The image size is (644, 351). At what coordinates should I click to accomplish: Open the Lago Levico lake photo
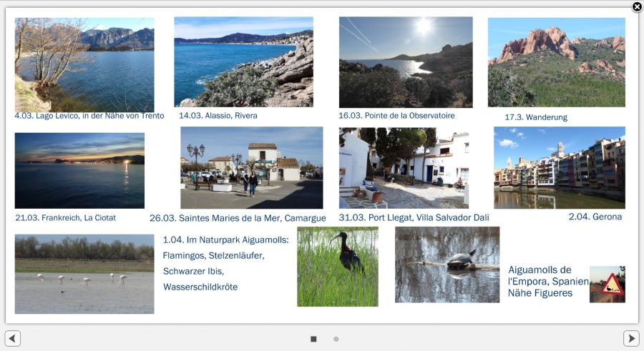(x=84, y=64)
